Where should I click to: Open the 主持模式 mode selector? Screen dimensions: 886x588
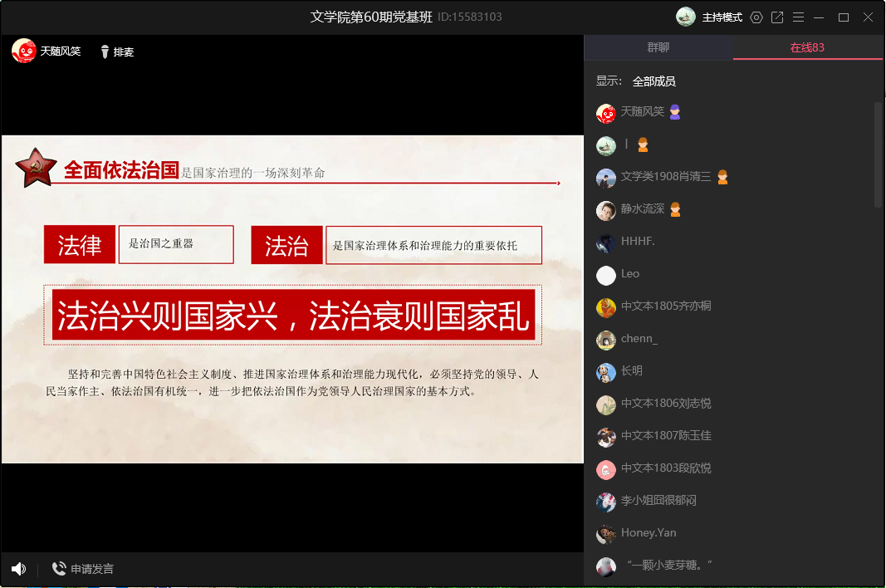click(722, 17)
